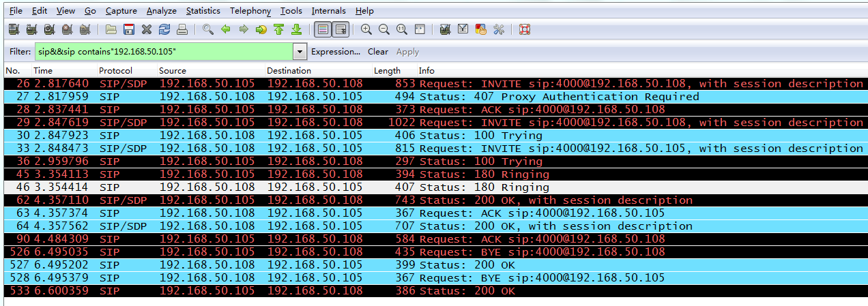The height and width of the screenshot is (306, 868).
Task: Sort by the No. column header
Action: pyautogui.click(x=16, y=71)
